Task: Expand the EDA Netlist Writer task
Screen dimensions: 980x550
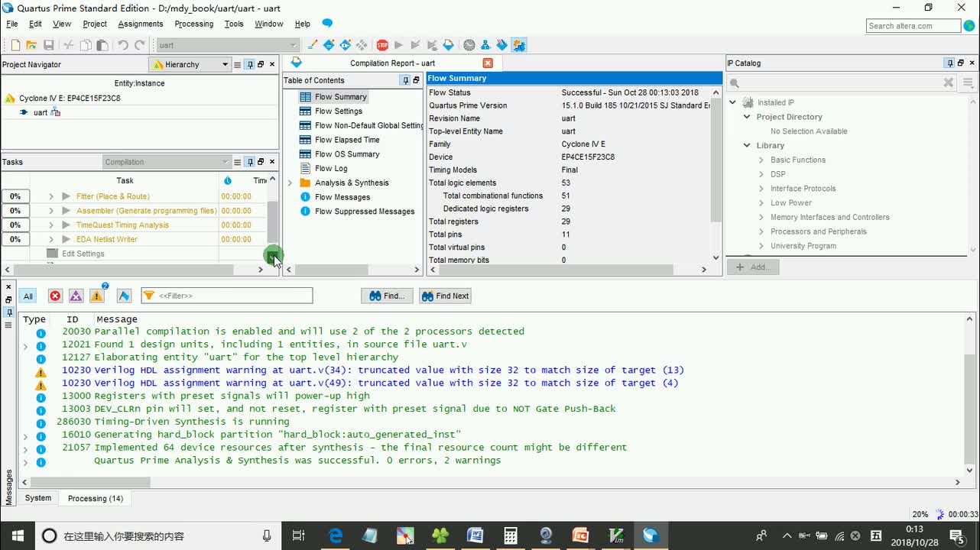Action: click(x=51, y=240)
